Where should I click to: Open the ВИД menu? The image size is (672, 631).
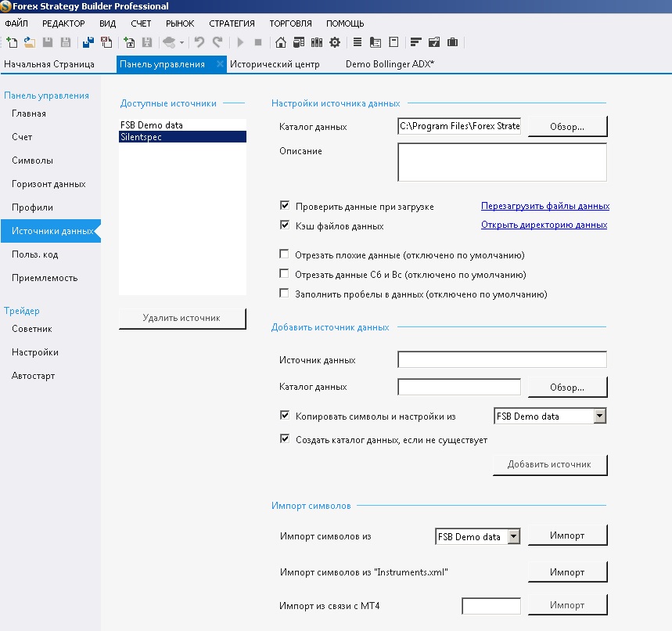click(x=108, y=23)
